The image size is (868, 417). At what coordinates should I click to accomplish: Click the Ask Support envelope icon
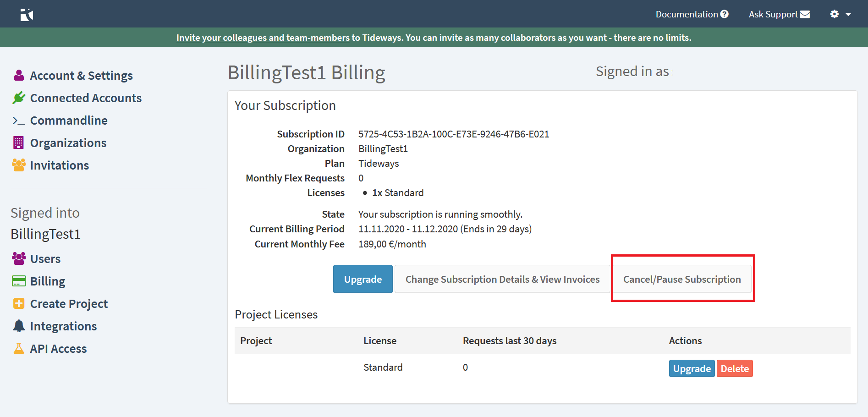click(805, 15)
